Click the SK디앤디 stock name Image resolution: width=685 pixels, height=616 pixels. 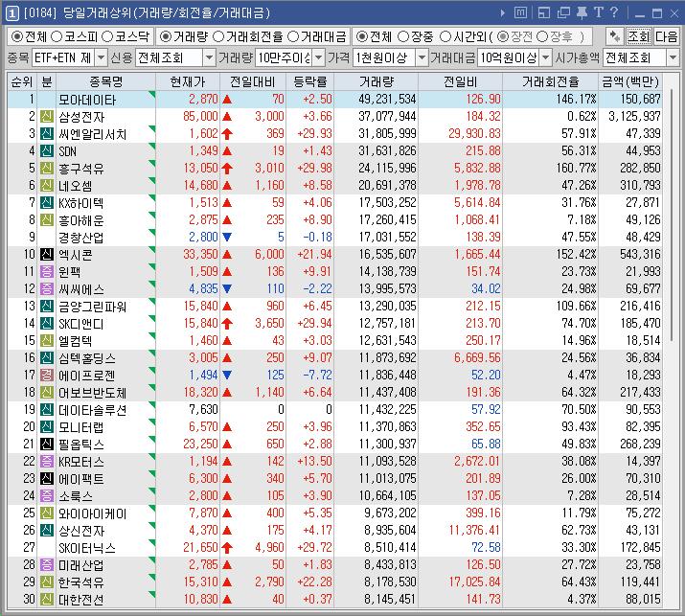(80, 323)
